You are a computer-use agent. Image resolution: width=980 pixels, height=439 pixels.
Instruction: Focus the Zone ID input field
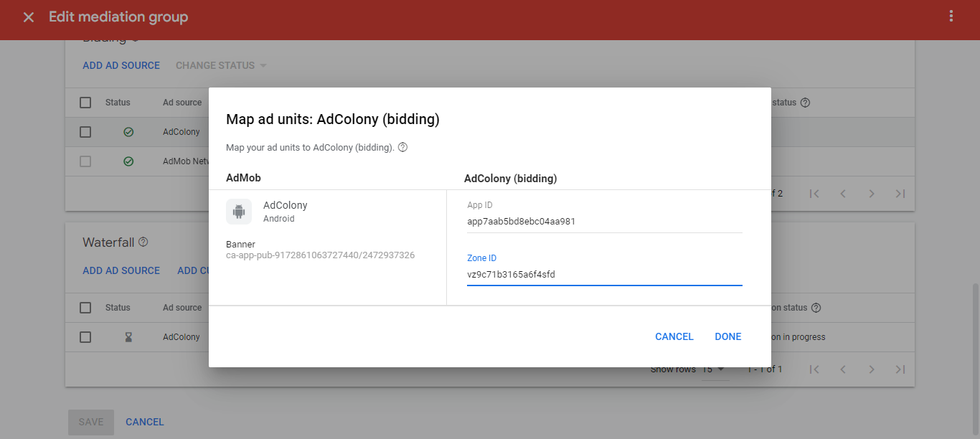pos(605,274)
